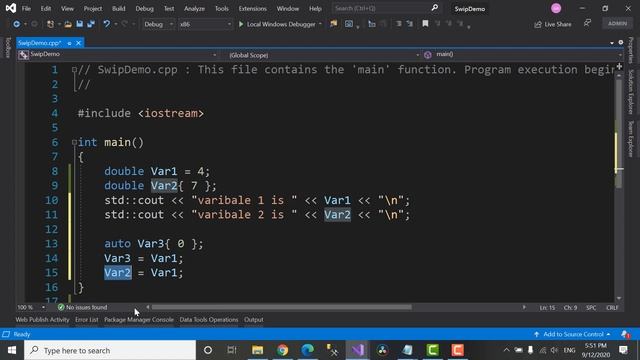Click the increase indent toolbar icon
Viewport: 640px width, 360px height.
409,24
